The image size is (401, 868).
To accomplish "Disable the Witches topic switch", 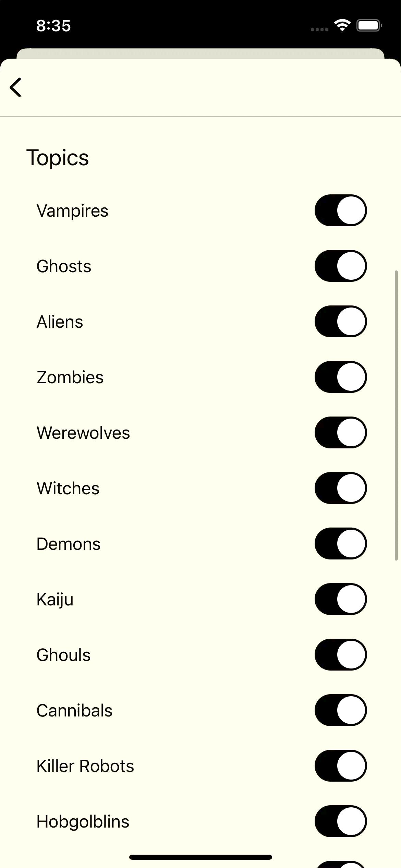I will pyautogui.click(x=341, y=488).
